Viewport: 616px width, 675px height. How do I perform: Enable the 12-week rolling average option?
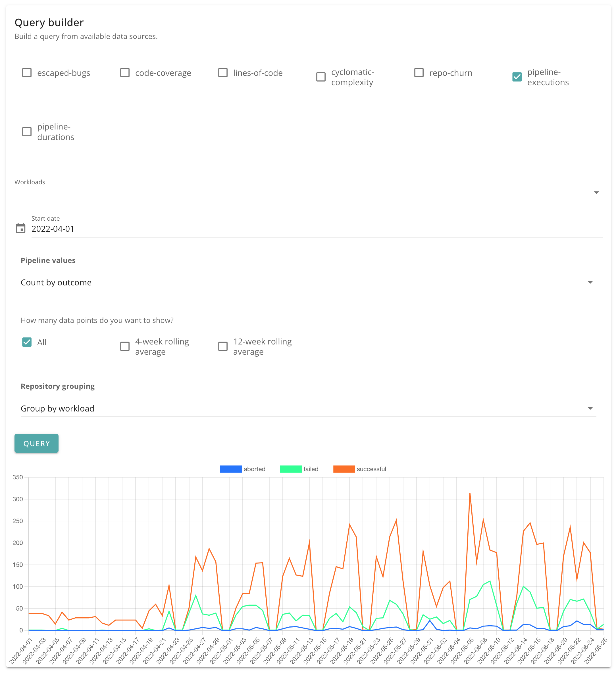(x=223, y=346)
